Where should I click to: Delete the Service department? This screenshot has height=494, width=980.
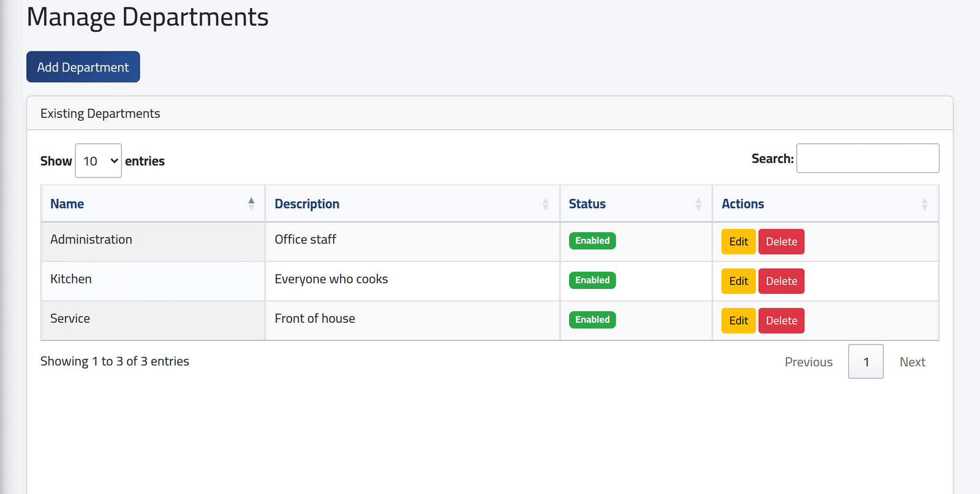coord(782,321)
